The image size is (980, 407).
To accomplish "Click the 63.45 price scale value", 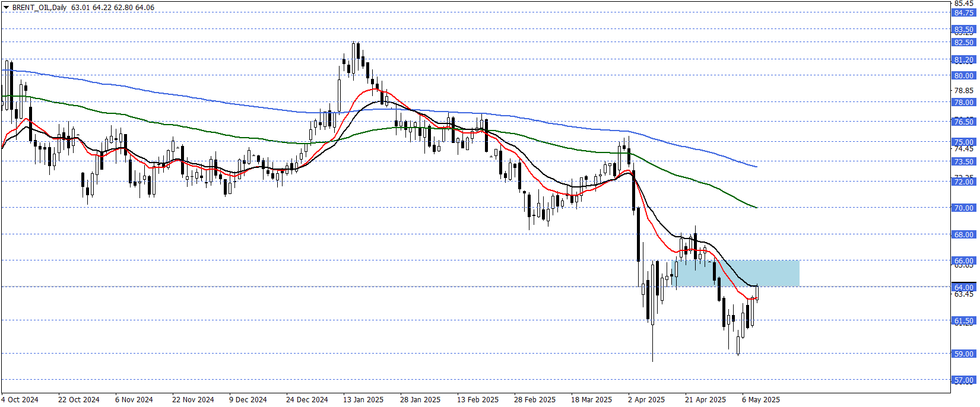I will click(963, 294).
